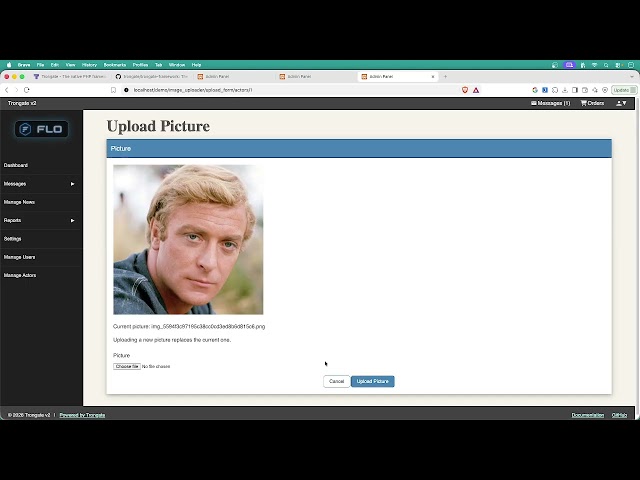Open the Profiles menu

[x=140, y=65]
